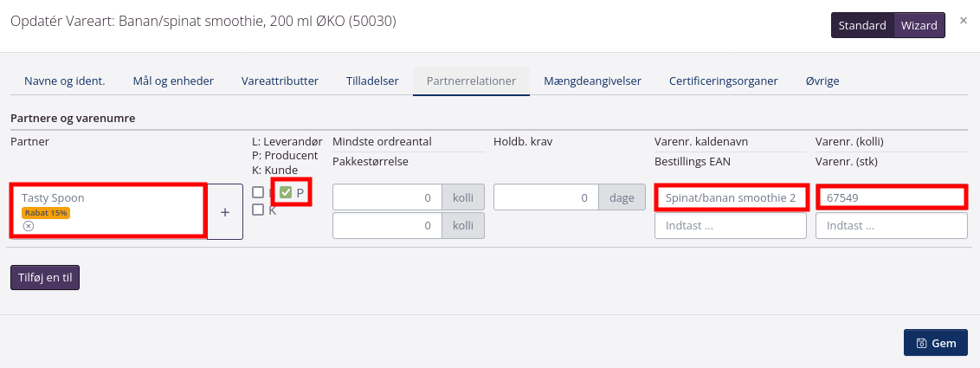
Task: Click the plus button beside the partner field
Action: (225, 211)
